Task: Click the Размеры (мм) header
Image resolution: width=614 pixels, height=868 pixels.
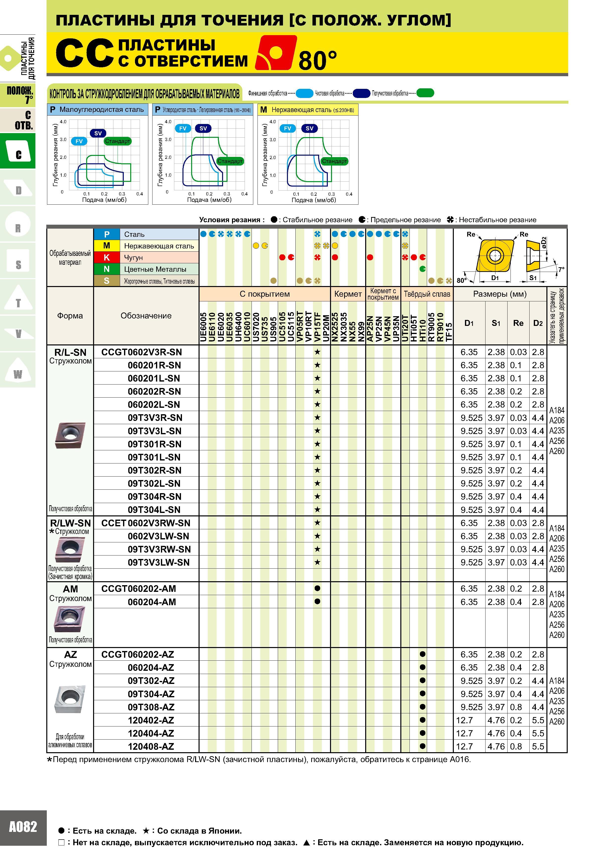Action: (x=500, y=294)
